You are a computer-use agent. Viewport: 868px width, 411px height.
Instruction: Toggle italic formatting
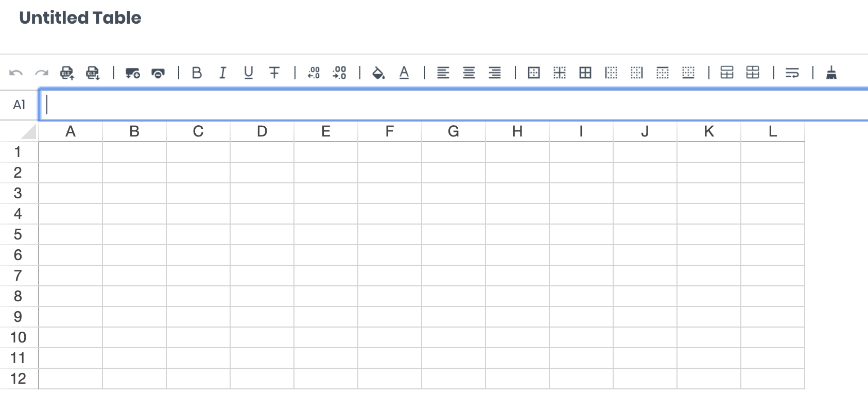[222, 73]
